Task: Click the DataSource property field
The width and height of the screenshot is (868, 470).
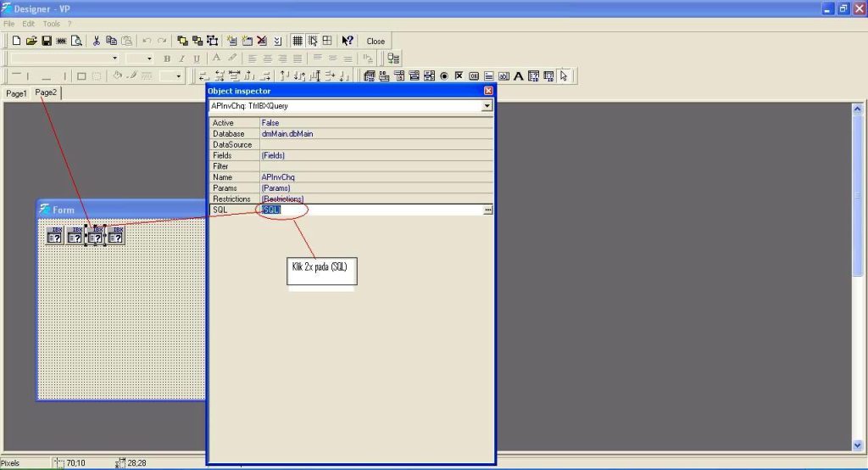Action: (x=376, y=145)
